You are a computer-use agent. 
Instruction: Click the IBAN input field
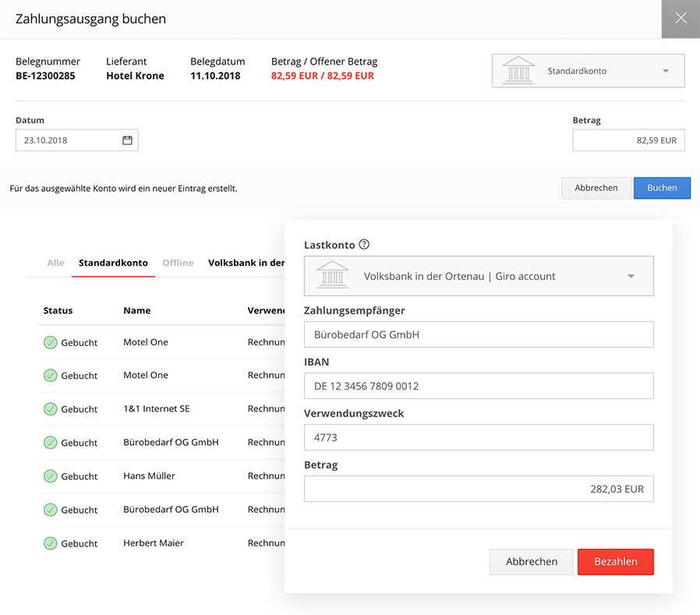(x=479, y=386)
